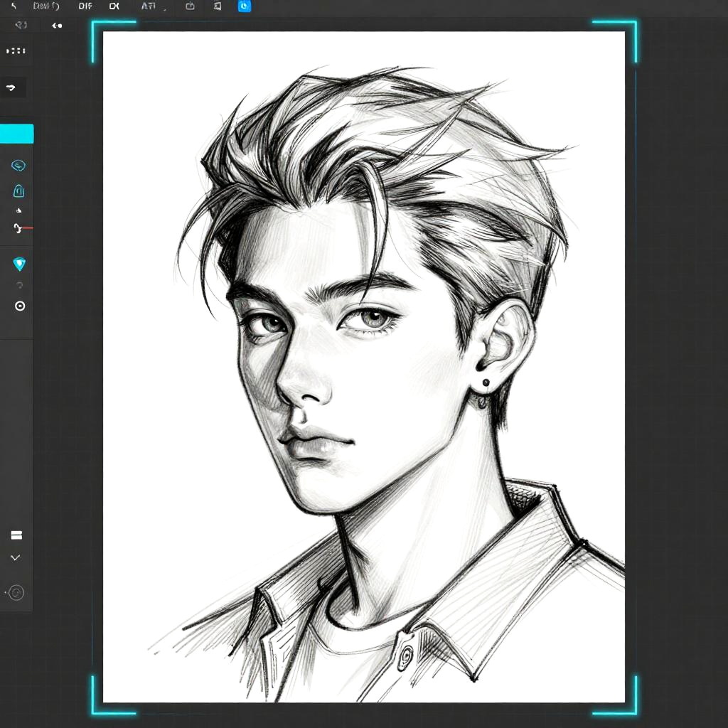
Task: Click the cyan shield-shaped icon in sidebar
Action: (x=19, y=264)
